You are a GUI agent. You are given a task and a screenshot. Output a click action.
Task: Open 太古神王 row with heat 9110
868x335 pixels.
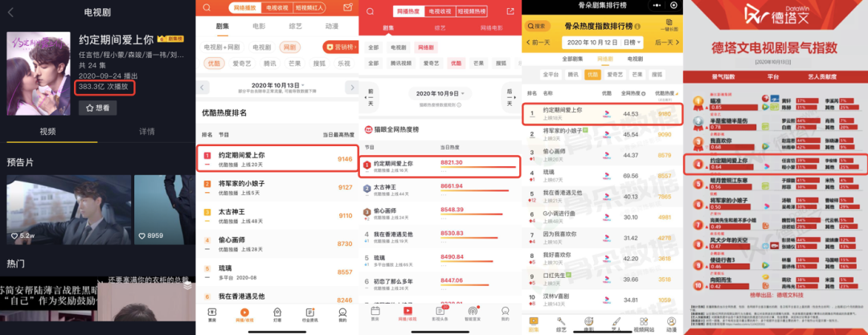(x=277, y=214)
